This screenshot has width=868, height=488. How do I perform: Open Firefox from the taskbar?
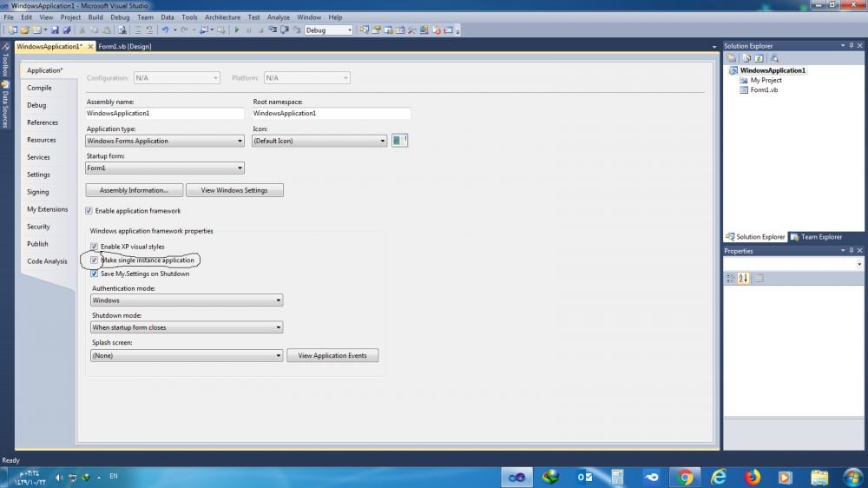click(x=753, y=477)
